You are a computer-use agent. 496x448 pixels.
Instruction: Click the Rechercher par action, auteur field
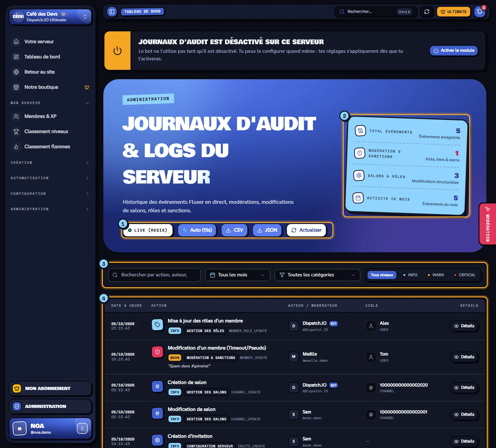[154, 275]
